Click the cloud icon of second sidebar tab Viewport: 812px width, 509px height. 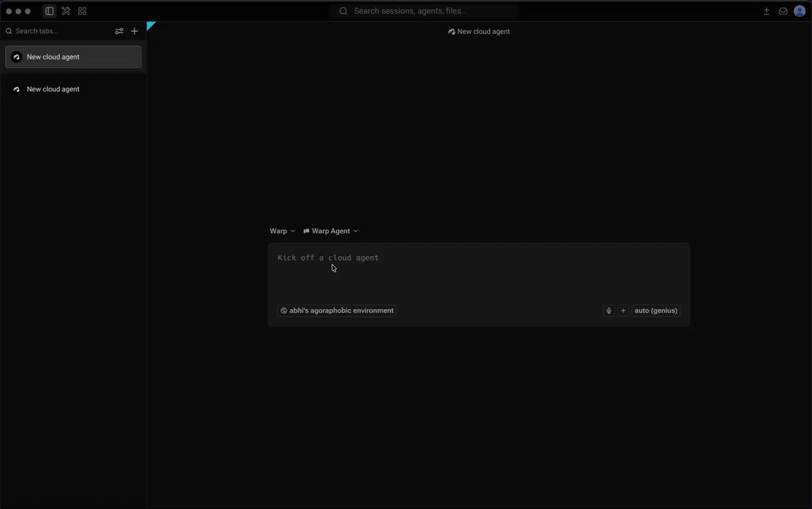coord(16,89)
